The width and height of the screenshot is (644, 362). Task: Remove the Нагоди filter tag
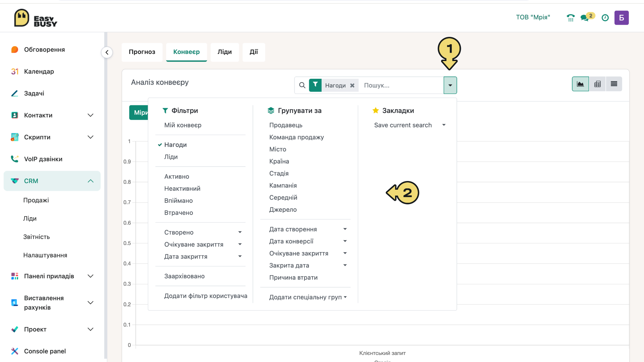coord(352,85)
